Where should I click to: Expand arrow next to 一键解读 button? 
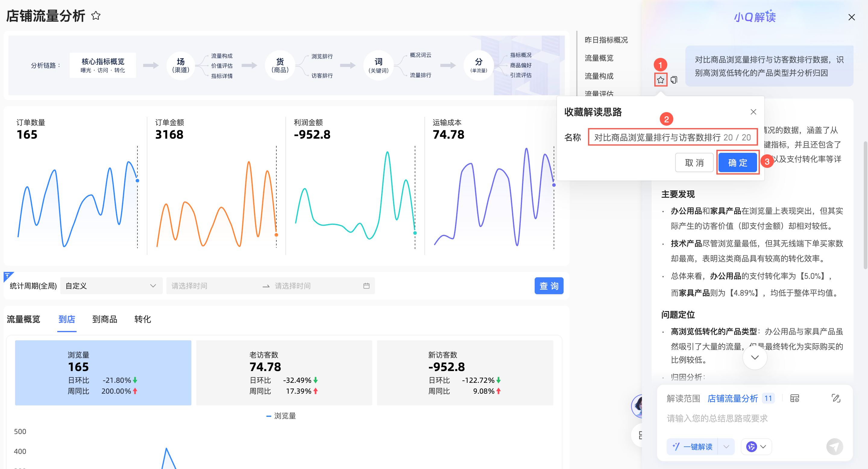726,447
